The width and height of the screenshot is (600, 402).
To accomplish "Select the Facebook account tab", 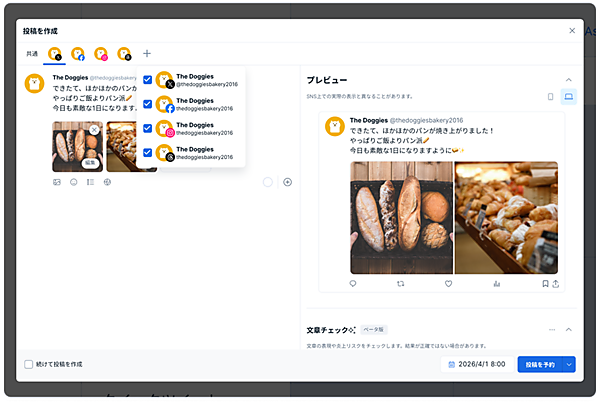I will click(78, 54).
